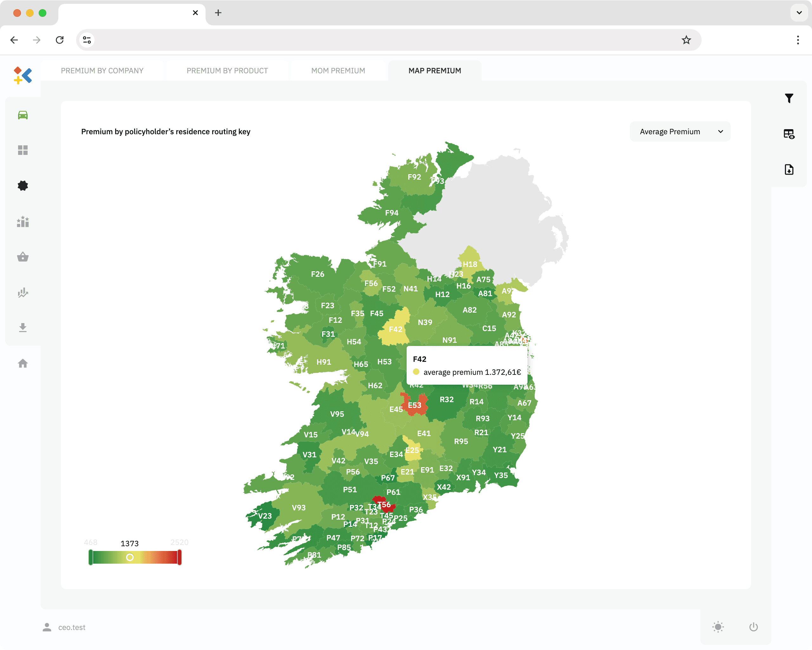812x650 pixels.
Task: Select the red T56 region on map
Action: pos(384,505)
